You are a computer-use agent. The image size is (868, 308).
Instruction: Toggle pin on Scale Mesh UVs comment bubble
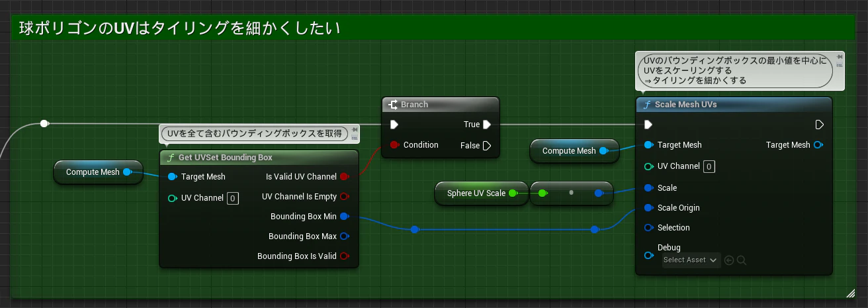840,58
